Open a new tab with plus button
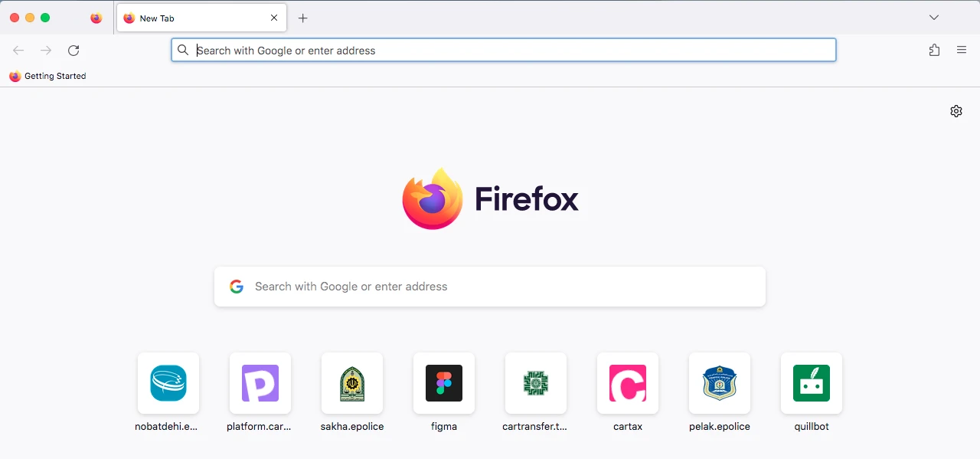This screenshot has height=459, width=980. click(303, 18)
